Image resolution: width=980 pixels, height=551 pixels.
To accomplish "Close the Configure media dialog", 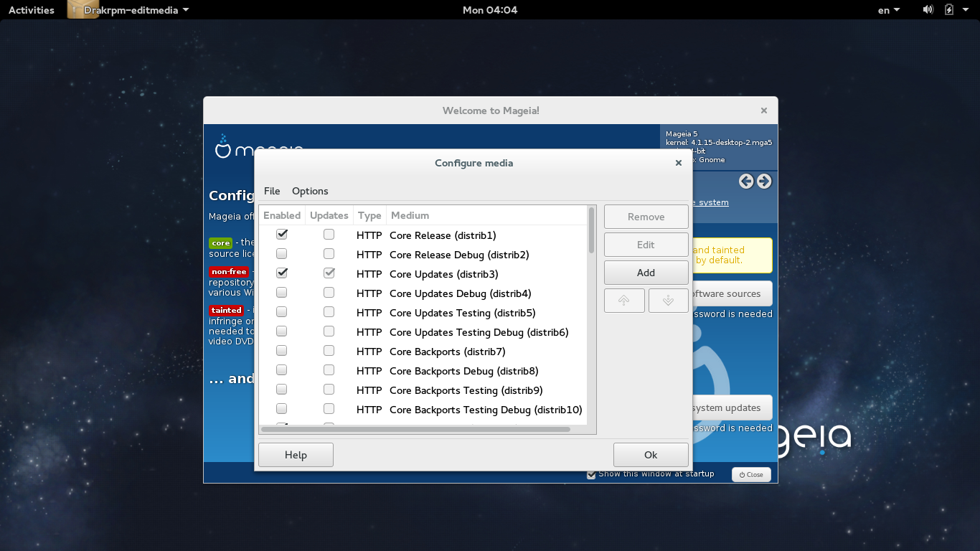I will pyautogui.click(x=678, y=163).
